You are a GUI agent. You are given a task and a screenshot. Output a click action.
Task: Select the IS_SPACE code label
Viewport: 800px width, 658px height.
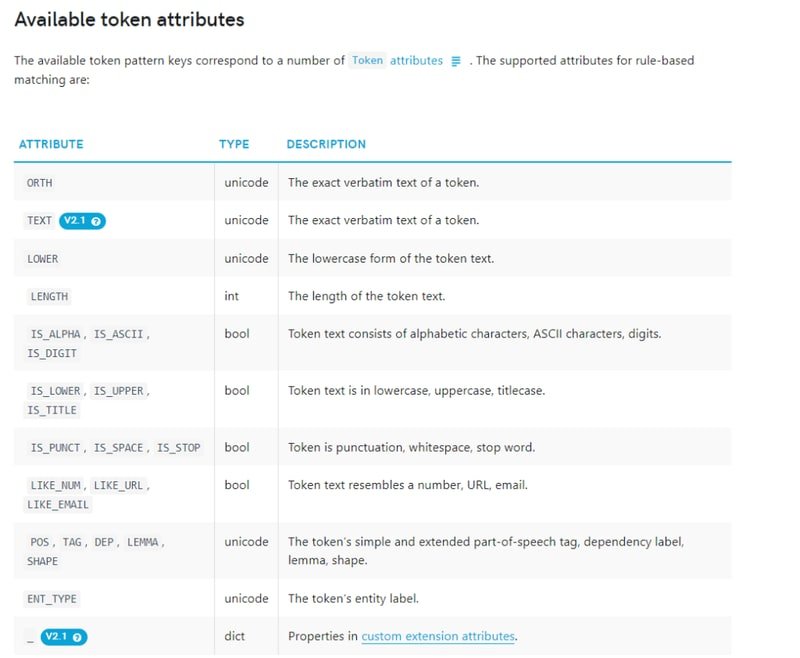(118, 448)
